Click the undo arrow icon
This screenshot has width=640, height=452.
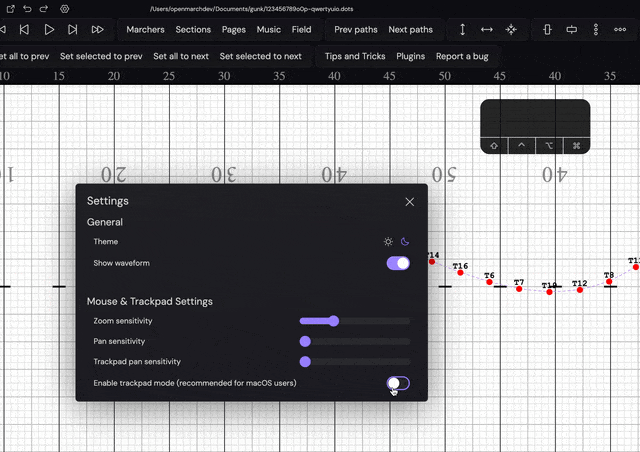click(28, 9)
